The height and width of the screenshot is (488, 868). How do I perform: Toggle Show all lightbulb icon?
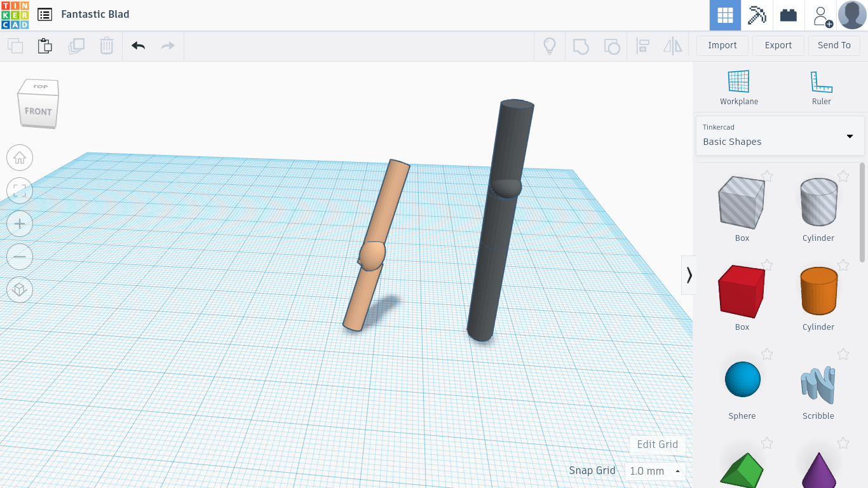click(550, 46)
